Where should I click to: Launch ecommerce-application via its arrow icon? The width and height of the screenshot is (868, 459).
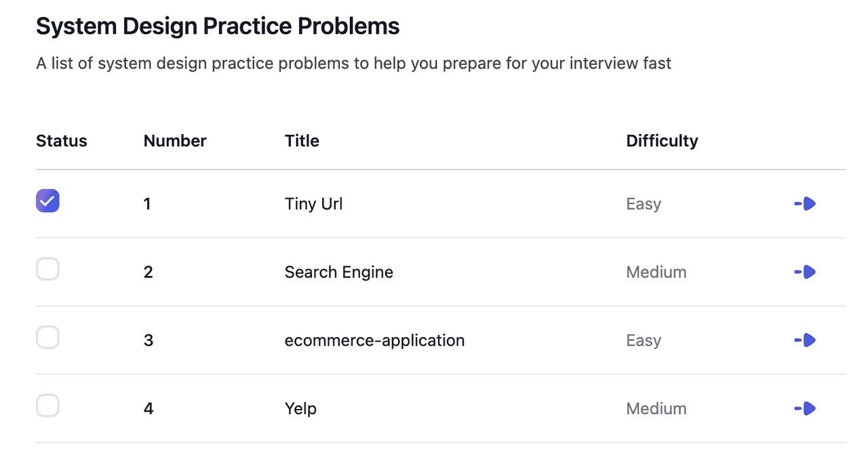[x=805, y=340]
